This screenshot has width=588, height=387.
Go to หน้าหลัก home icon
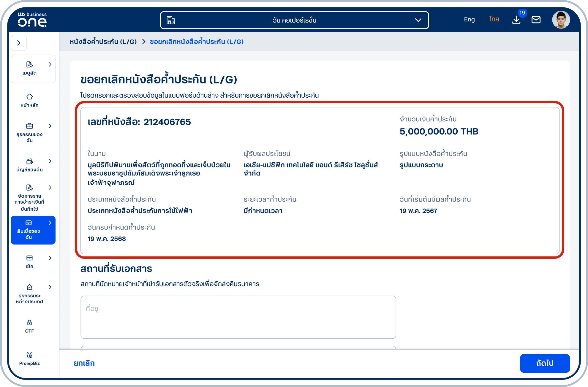(29, 97)
